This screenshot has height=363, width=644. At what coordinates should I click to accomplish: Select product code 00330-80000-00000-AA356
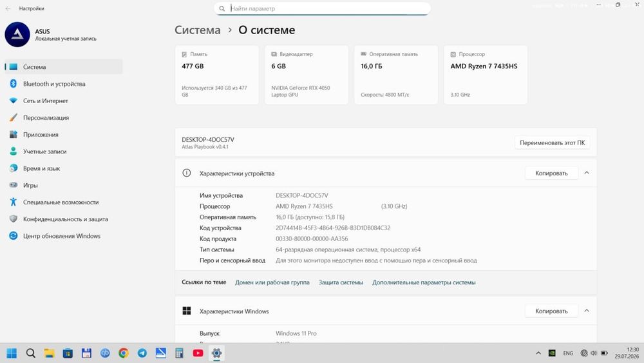(312, 239)
